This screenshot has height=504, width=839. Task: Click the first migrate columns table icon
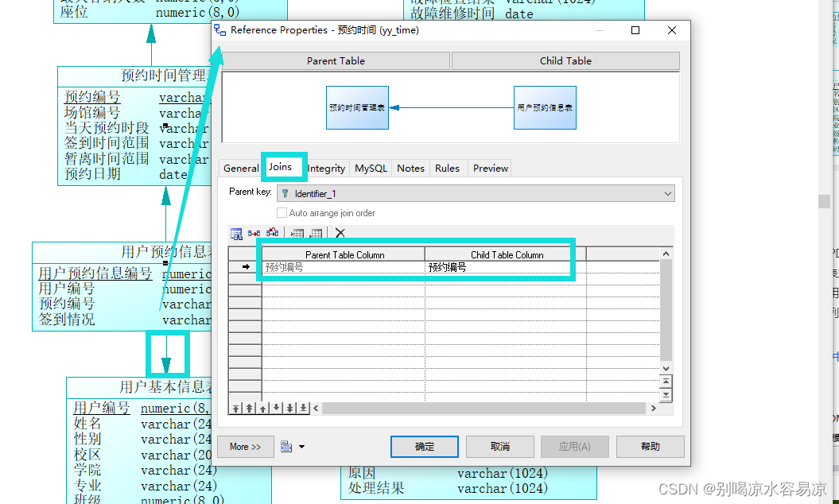click(296, 233)
